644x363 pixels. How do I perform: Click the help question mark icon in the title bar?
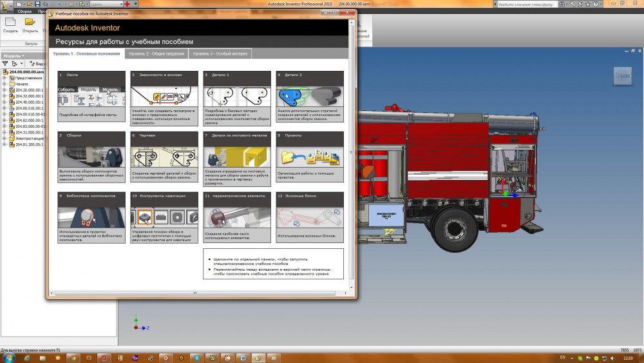click(596, 4)
